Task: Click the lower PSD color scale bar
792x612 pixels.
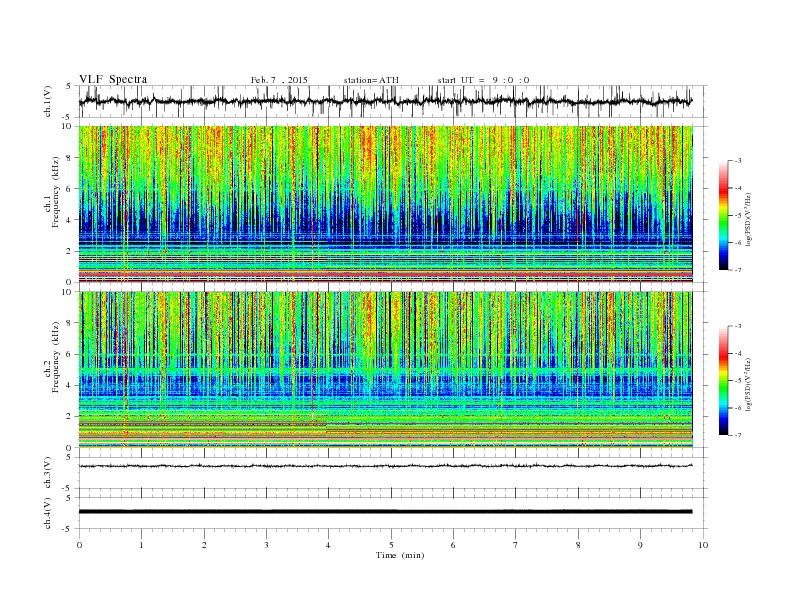Action: [x=724, y=380]
